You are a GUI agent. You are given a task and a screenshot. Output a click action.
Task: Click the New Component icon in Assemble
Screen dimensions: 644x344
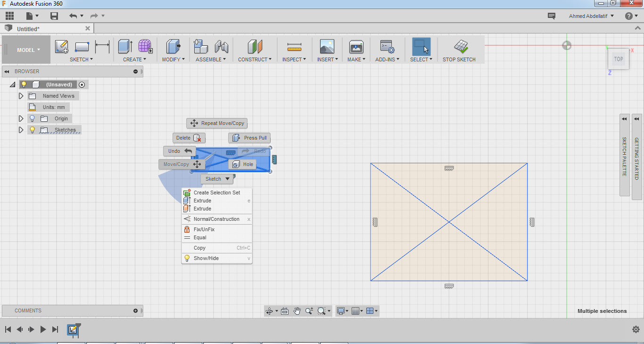tap(201, 47)
